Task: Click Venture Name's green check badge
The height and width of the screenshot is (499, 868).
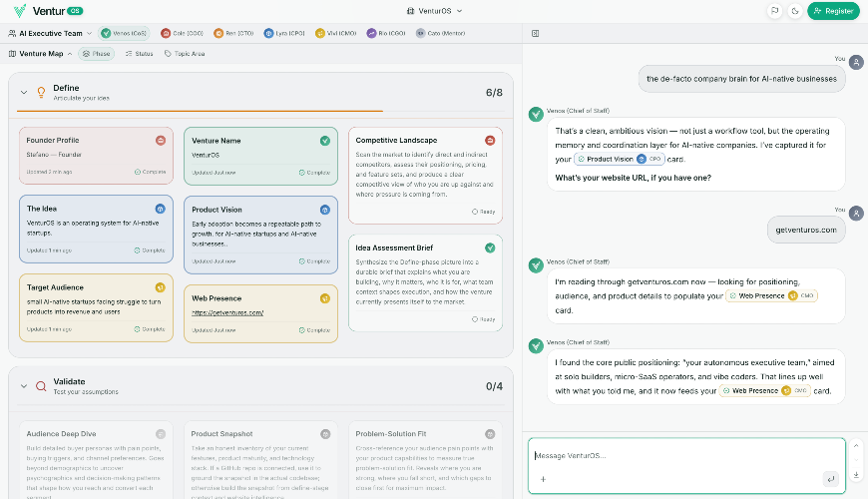Action: [325, 141]
